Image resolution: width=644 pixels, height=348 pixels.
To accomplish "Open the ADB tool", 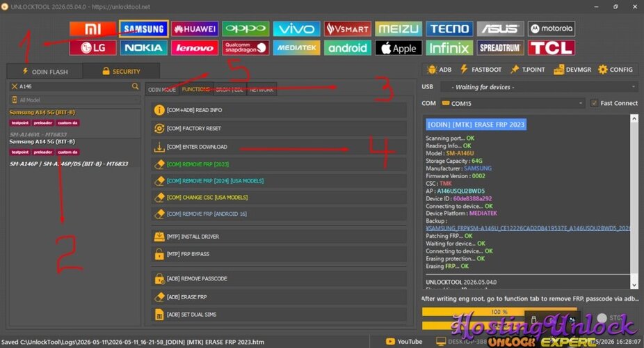I will pyautogui.click(x=439, y=70).
